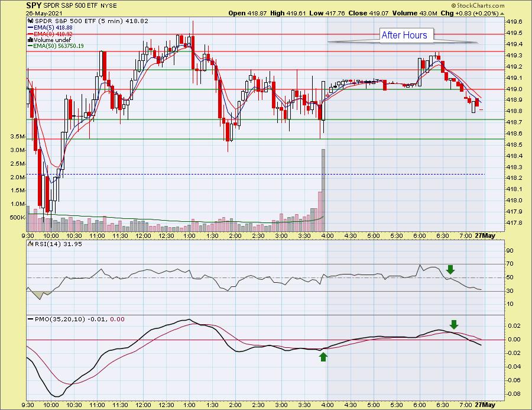Click the 3.5M volume axis label

click(x=18, y=137)
